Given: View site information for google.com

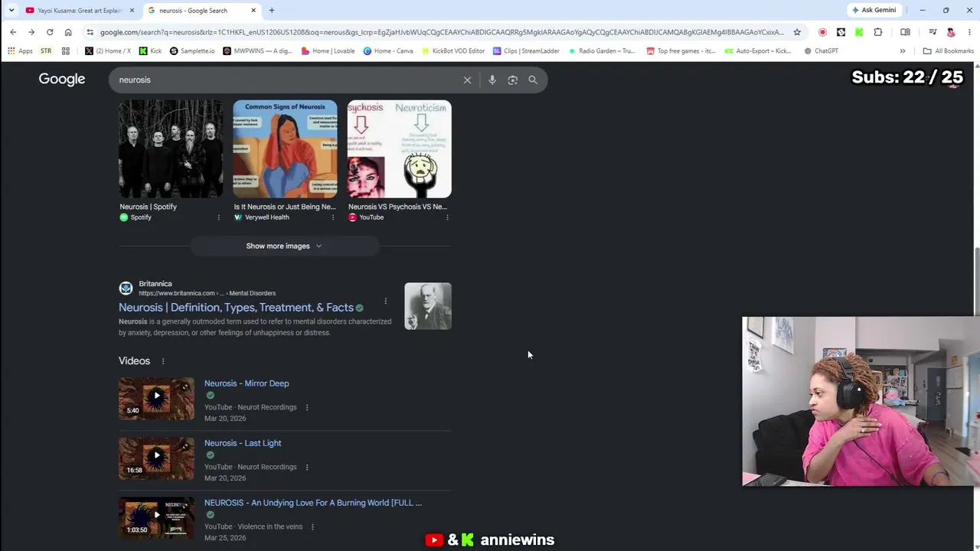Looking at the screenshot, I should (x=90, y=32).
